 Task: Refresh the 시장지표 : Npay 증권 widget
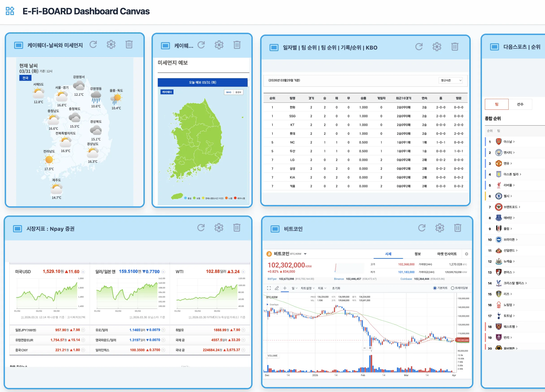point(201,228)
